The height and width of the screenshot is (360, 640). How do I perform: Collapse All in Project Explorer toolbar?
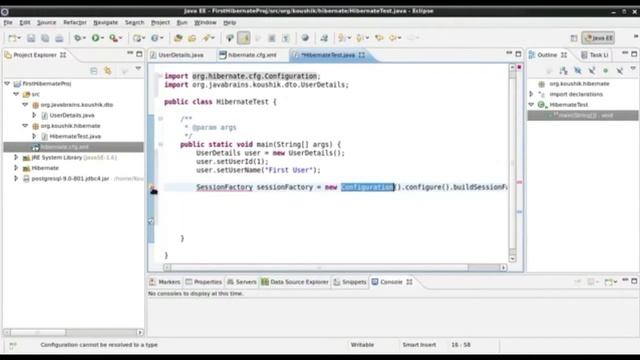pyautogui.click(x=94, y=71)
